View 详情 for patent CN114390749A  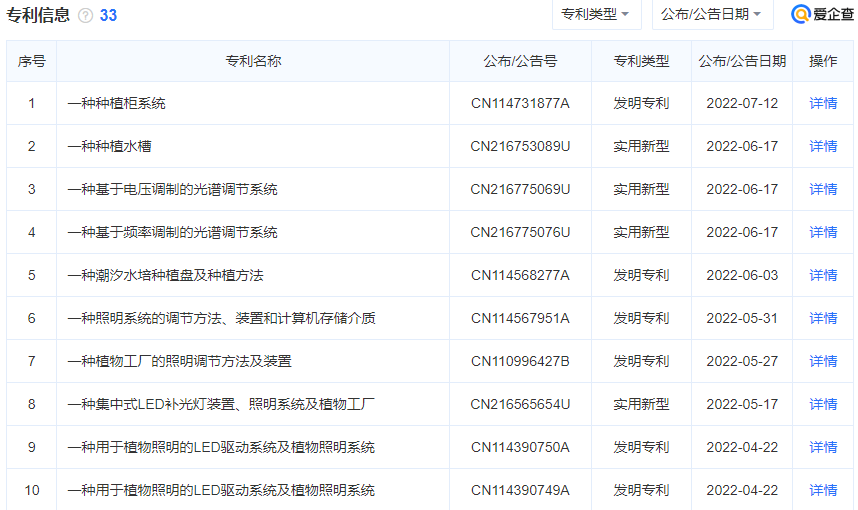(x=823, y=490)
